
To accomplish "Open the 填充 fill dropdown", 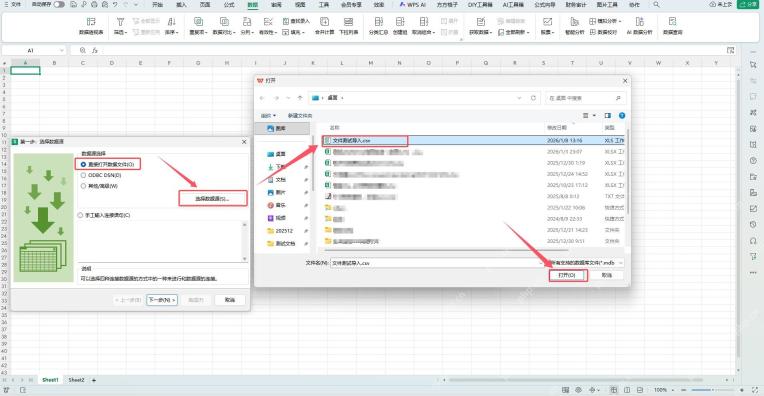I will click(294, 32).
